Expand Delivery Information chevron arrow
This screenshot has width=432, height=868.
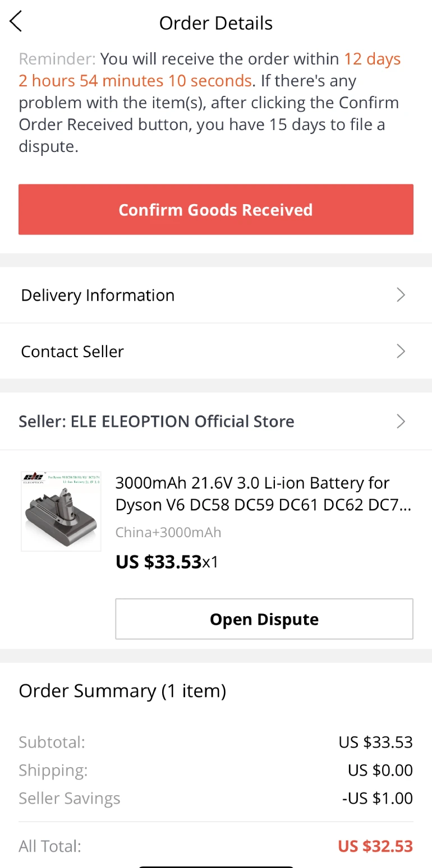click(x=401, y=295)
